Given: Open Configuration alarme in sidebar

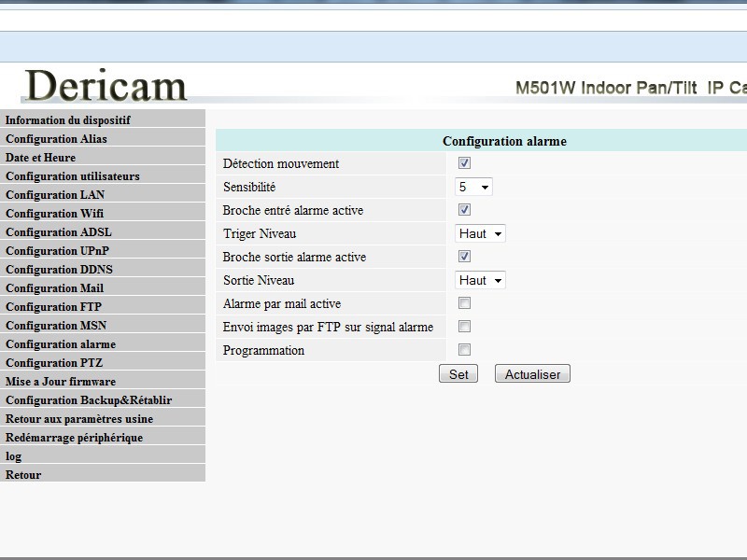Looking at the screenshot, I should point(103,343).
